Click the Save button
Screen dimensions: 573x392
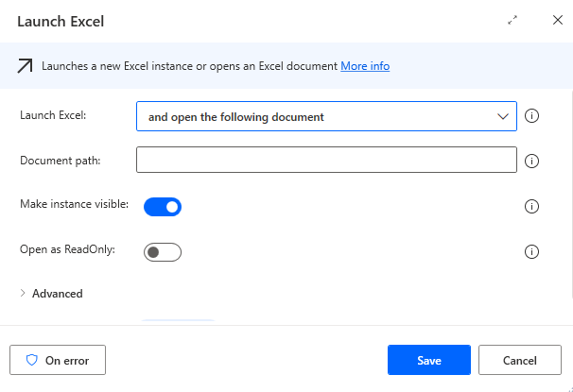click(429, 360)
